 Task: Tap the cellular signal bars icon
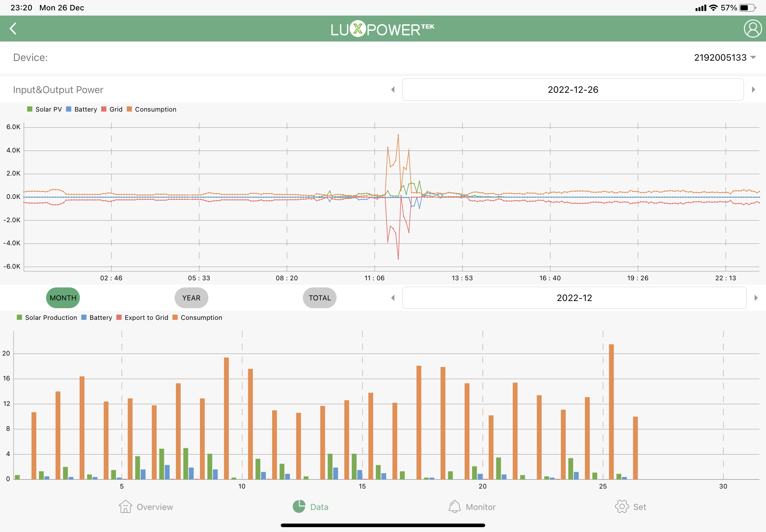701,8
